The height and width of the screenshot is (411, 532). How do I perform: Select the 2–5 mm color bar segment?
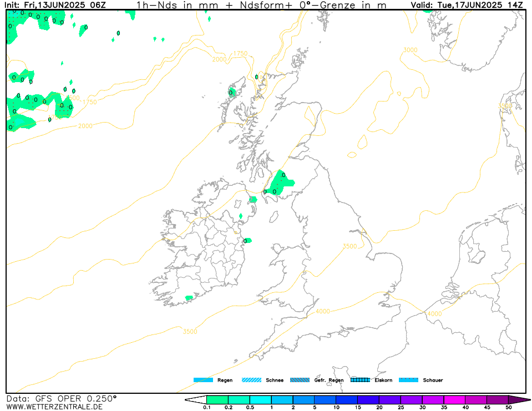(303, 400)
